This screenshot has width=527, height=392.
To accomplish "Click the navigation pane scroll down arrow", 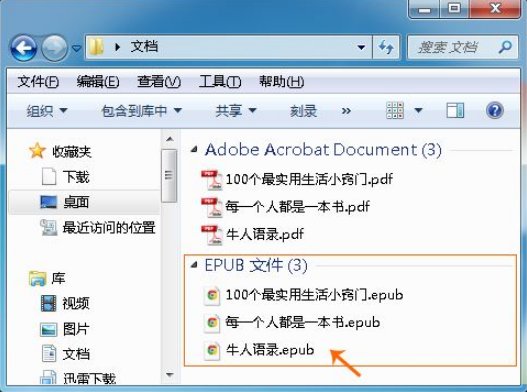I will point(169,374).
